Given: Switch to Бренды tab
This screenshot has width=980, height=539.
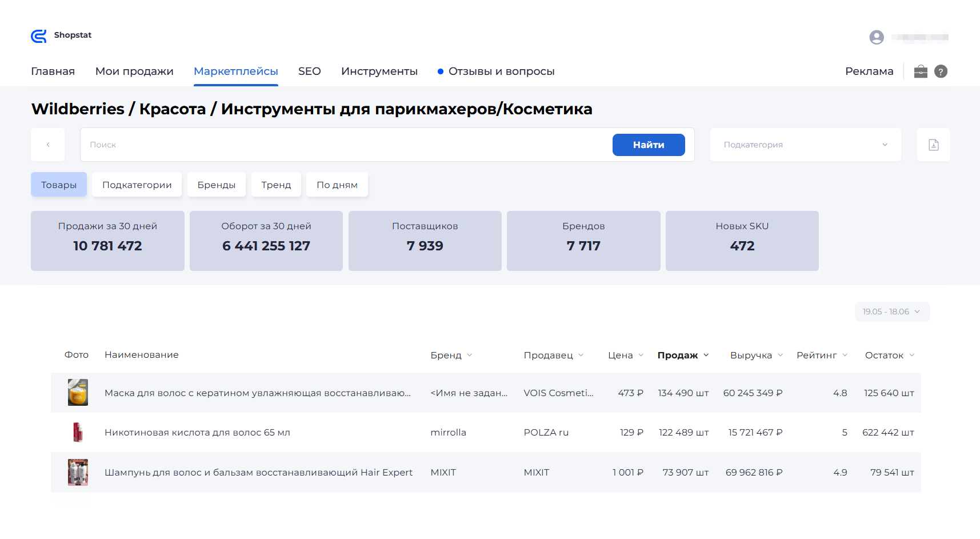Looking at the screenshot, I should [217, 185].
